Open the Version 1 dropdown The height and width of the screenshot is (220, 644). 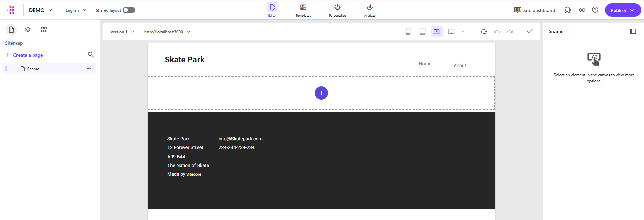click(x=122, y=32)
